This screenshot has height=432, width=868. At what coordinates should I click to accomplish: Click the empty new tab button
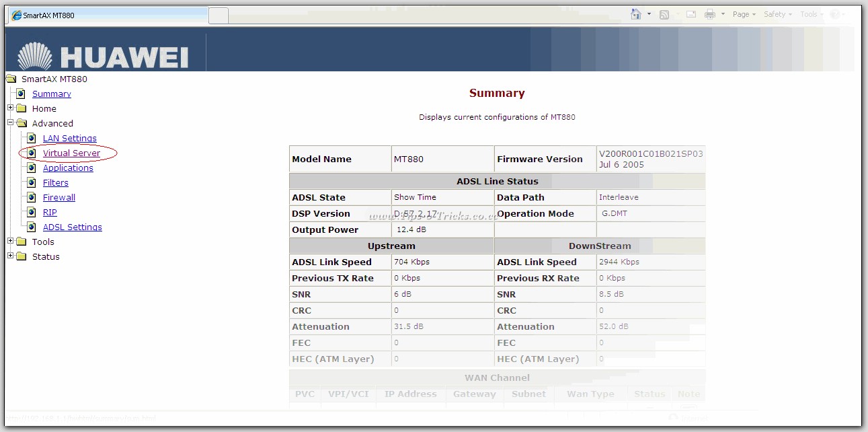[219, 15]
